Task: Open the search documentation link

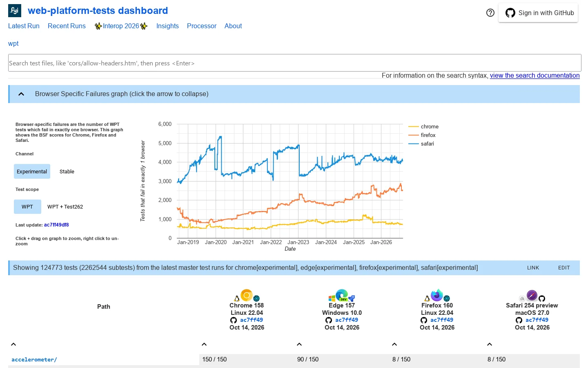Action: tap(535, 75)
